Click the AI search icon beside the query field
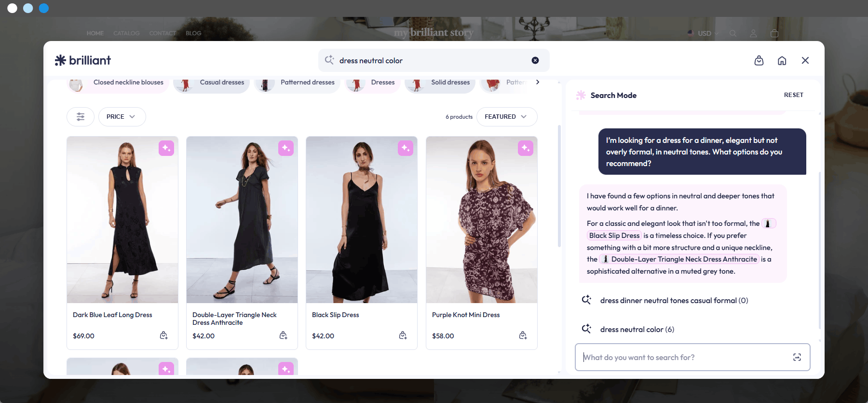 tap(329, 60)
